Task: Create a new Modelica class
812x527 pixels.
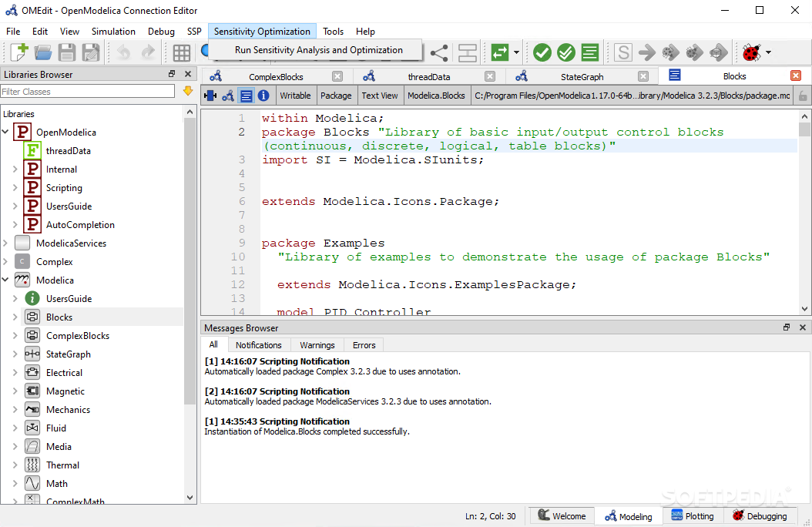Action: tap(18, 52)
